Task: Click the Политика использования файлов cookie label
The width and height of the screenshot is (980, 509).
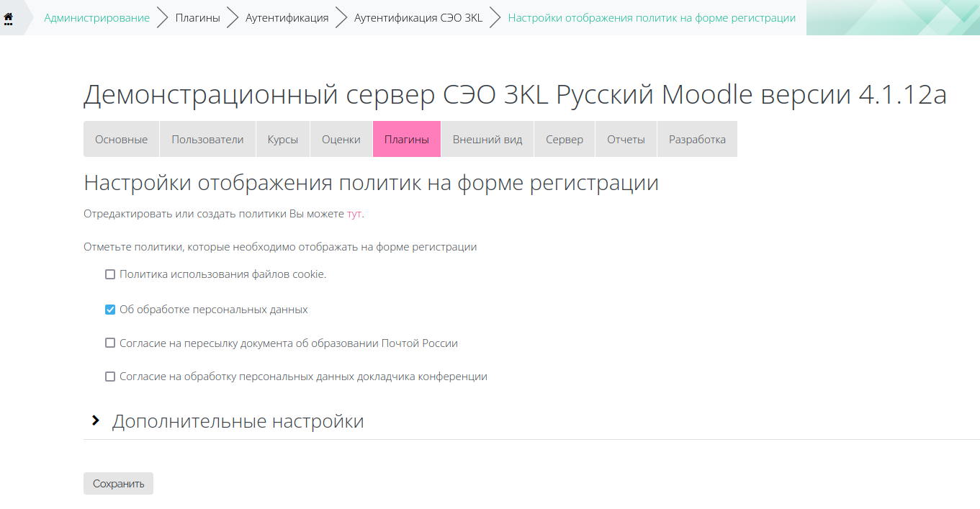Action: pos(223,274)
